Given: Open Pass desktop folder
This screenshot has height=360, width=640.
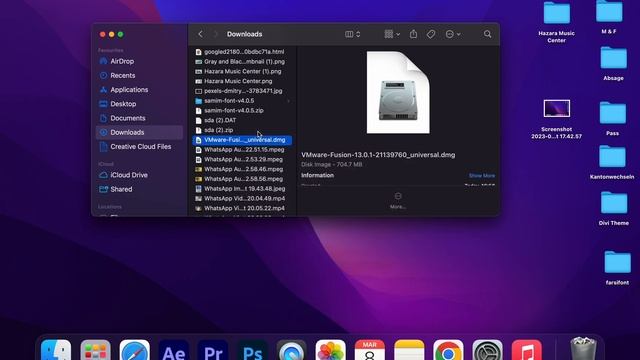Looking at the screenshot, I should coord(613,119).
